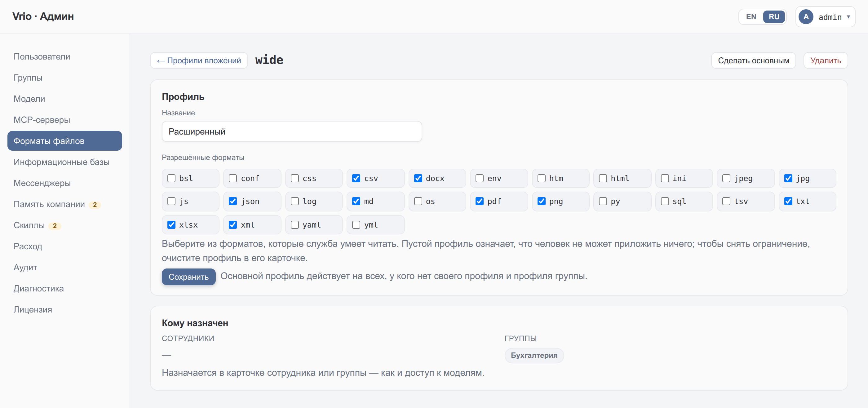Open Пользователи in the sidebar

point(65,57)
